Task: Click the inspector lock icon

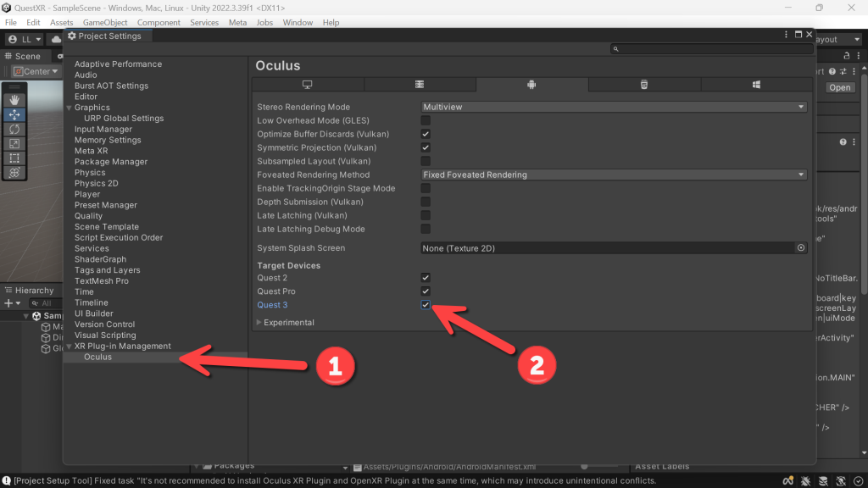Action: pyautogui.click(x=847, y=56)
